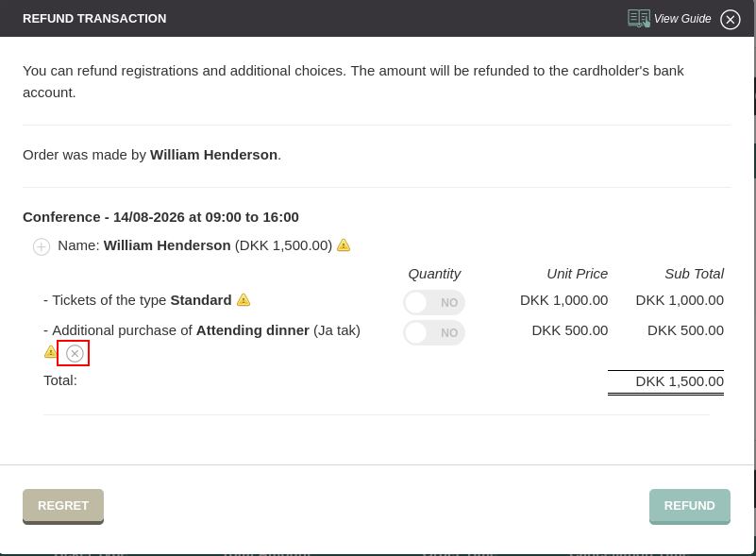Click the REGRET button
Viewport: 756px width, 556px height.
point(63,506)
